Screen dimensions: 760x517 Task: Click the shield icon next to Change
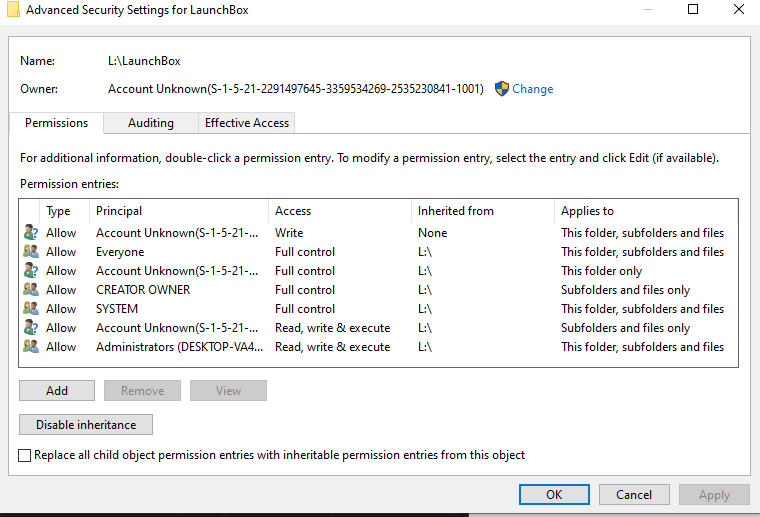[502, 89]
